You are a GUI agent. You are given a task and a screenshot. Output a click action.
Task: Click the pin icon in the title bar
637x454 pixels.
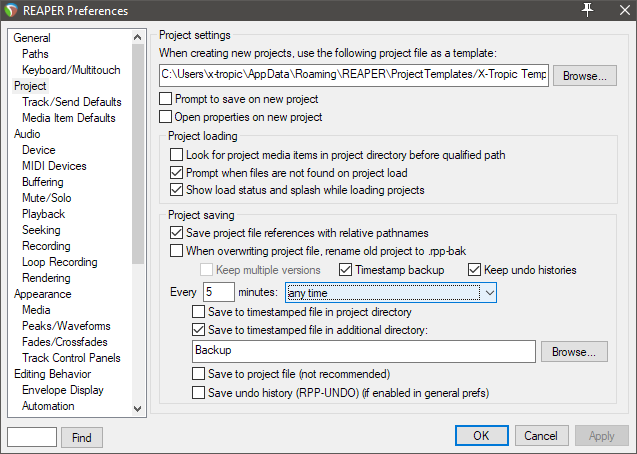pos(587,10)
